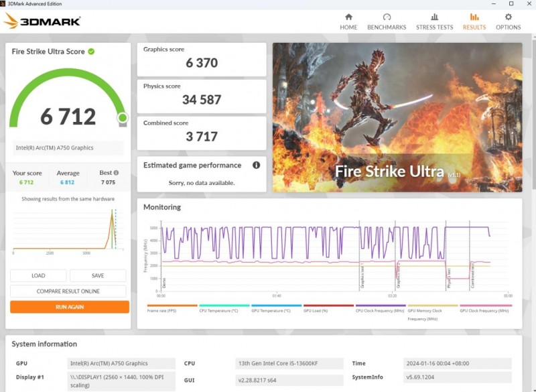This screenshot has width=536, height=392.
Task: Click the orange RUN AGAIN button
Action: pyautogui.click(x=70, y=307)
